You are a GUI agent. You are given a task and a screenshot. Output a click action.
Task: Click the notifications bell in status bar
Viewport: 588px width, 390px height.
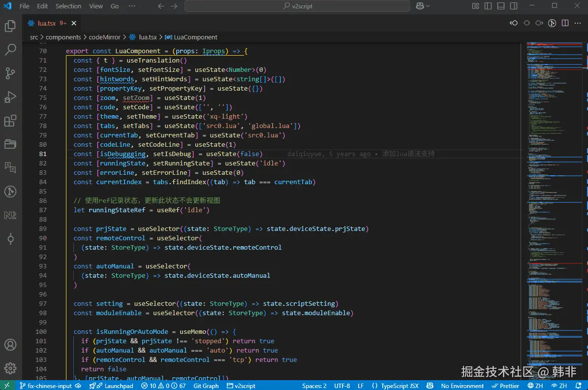[578, 386]
